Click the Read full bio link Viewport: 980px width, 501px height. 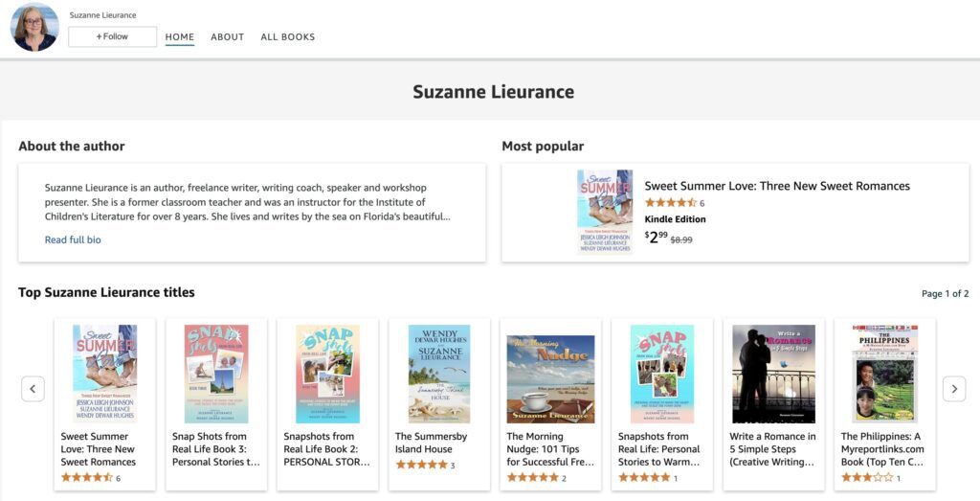point(73,239)
